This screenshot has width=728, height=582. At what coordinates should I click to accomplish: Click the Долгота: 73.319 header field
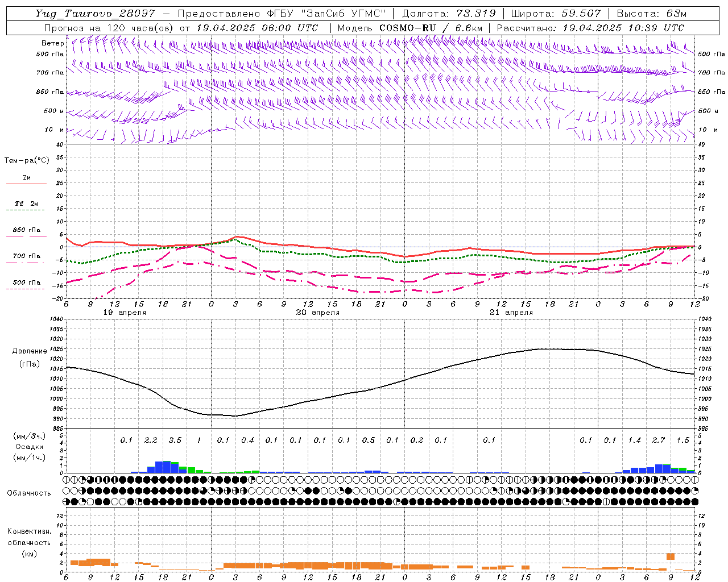pos(449,14)
